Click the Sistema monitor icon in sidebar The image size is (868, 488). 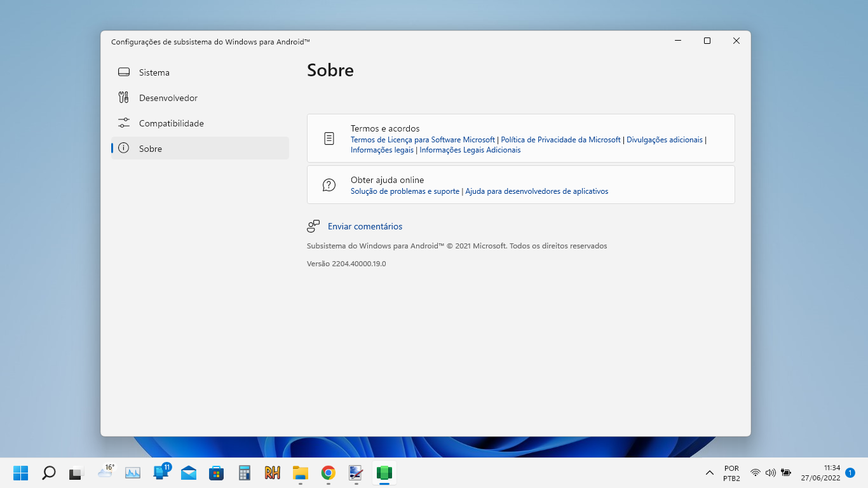pos(124,72)
